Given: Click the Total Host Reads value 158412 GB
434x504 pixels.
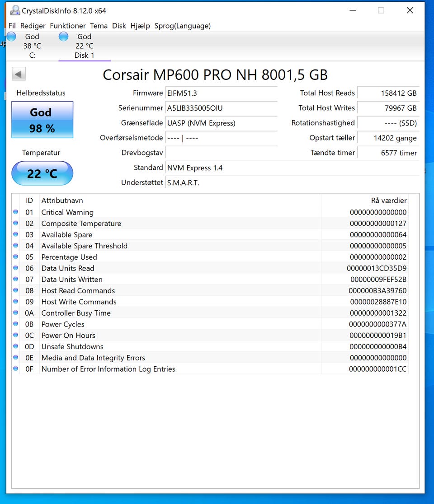Looking at the screenshot, I should point(388,93).
